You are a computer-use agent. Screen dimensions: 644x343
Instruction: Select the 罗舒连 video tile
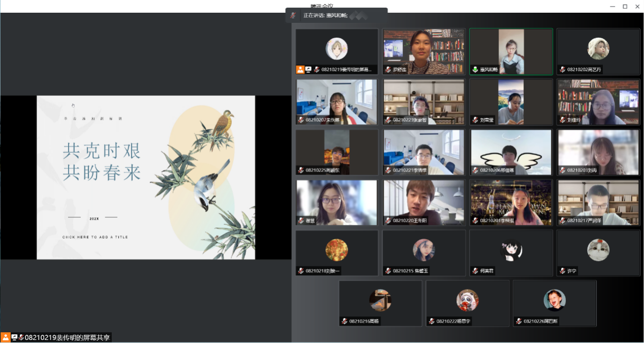click(424, 51)
